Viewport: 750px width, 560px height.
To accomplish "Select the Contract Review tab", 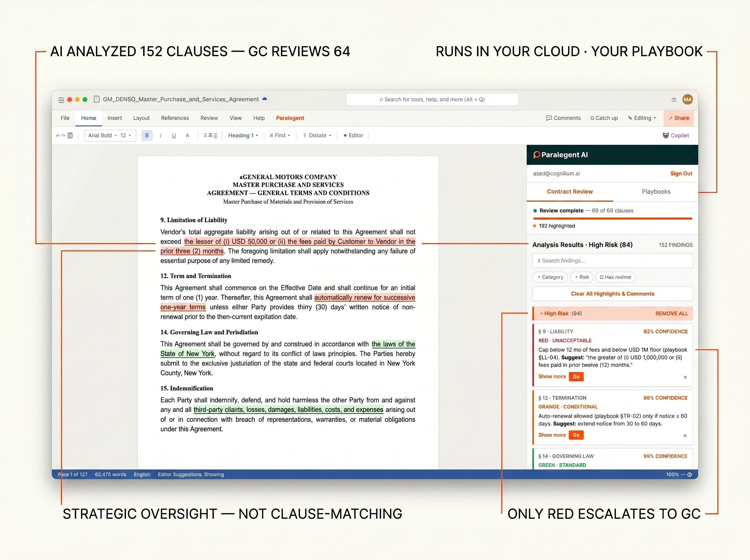I will point(570,192).
